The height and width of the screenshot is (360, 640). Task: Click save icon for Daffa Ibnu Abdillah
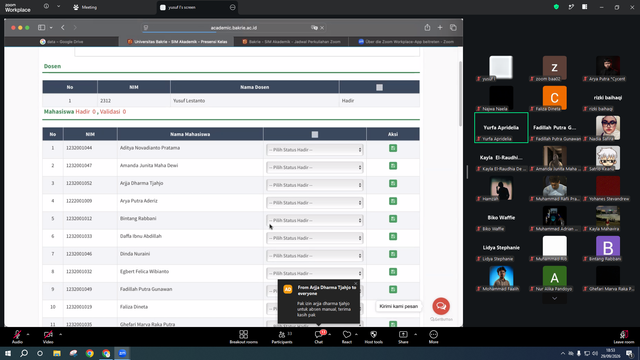(x=393, y=236)
